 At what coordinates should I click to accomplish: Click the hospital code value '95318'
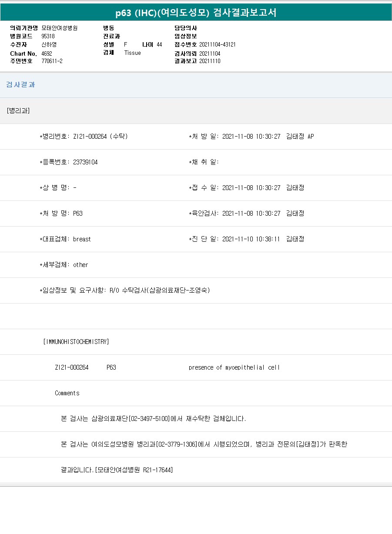coord(48,36)
